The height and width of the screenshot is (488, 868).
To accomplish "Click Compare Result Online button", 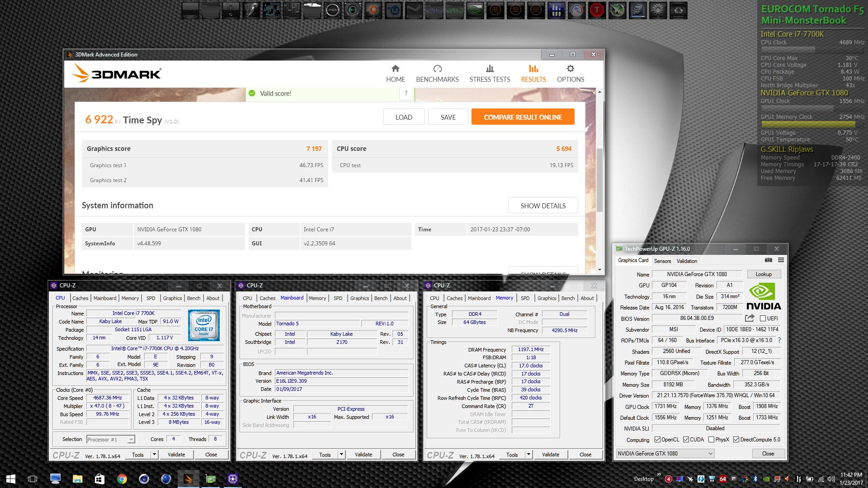I will (523, 117).
